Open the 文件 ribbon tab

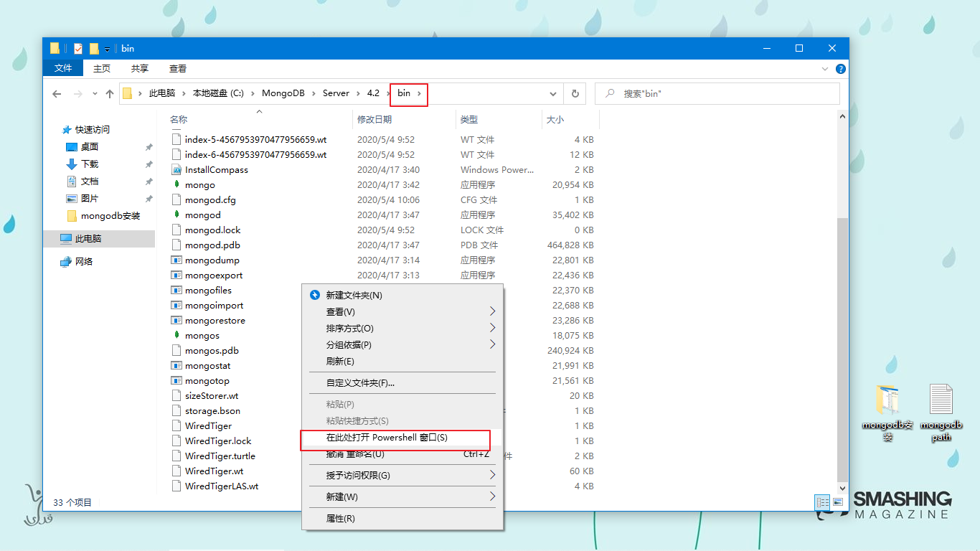[x=63, y=68]
